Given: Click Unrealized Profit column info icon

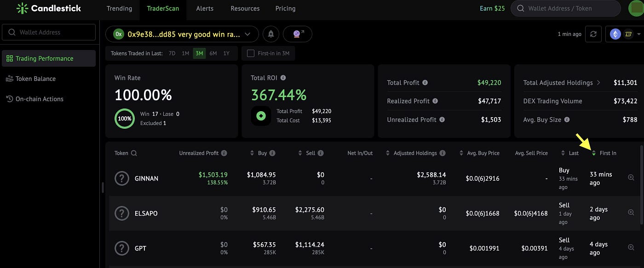Looking at the screenshot, I should point(224,153).
